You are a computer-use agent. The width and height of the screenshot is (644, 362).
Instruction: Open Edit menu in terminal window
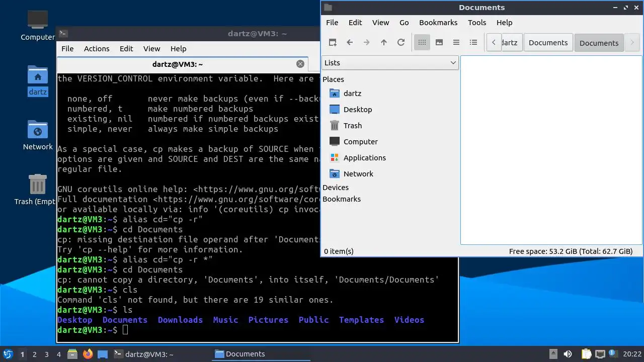pos(126,49)
